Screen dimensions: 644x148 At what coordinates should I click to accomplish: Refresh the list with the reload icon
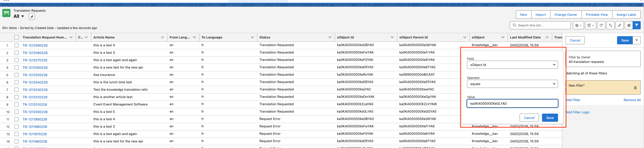601,25
